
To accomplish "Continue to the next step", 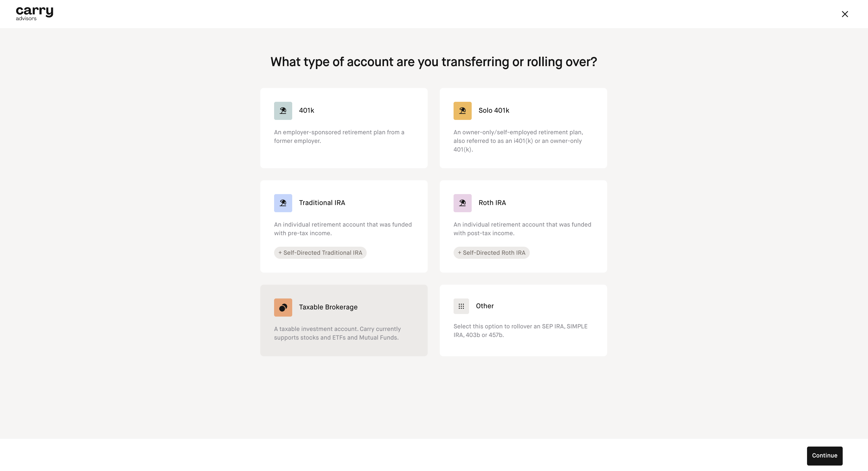I will (x=825, y=455).
